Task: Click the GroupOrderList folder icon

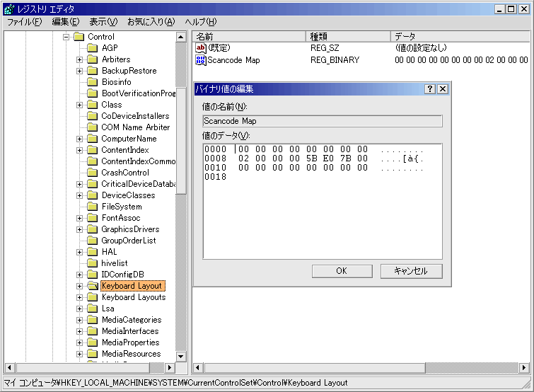Action: click(x=92, y=241)
